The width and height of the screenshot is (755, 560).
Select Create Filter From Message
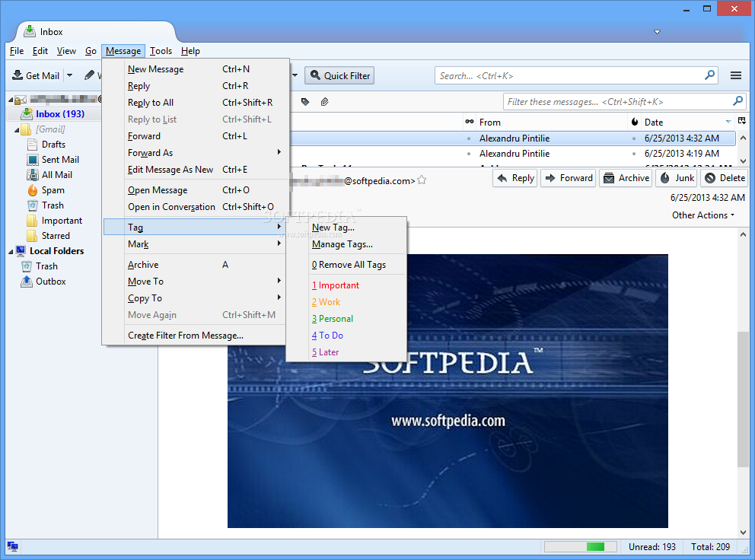pyautogui.click(x=196, y=336)
